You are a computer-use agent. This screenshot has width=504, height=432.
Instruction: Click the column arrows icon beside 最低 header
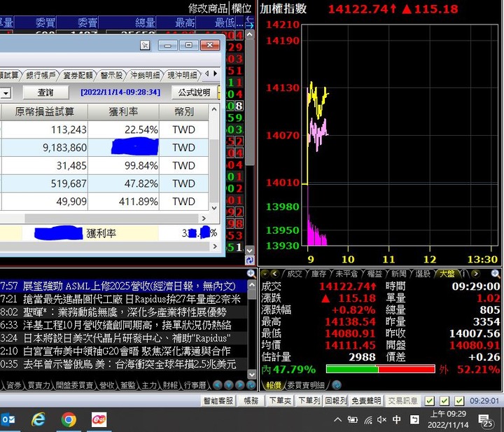coord(250,22)
